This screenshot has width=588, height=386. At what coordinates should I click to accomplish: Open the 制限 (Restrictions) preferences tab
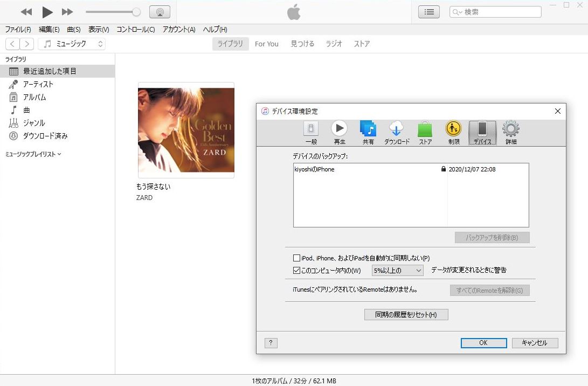[x=454, y=133]
